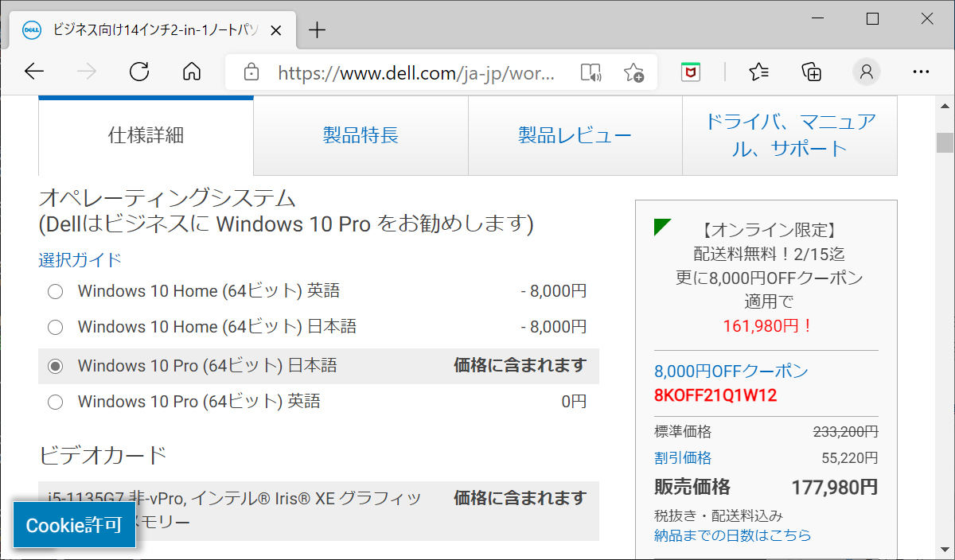Open the browser home page
The height and width of the screenshot is (560, 955).
(x=192, y=72)
